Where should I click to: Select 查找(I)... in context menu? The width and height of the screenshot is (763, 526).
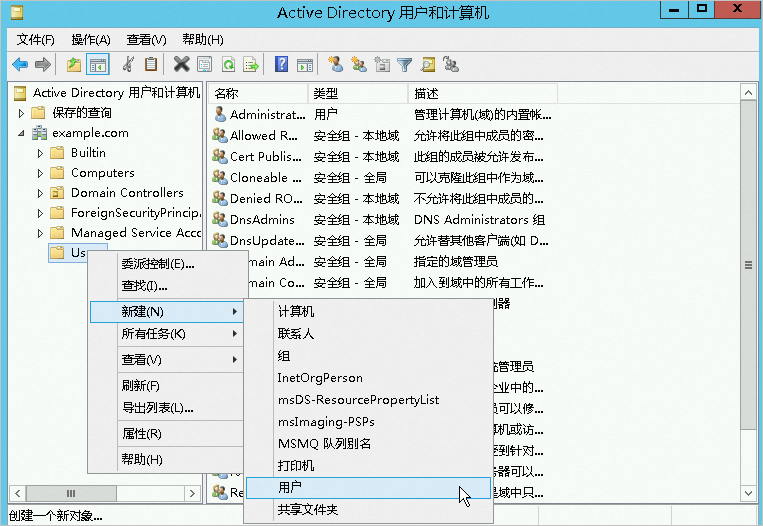pos(166,286)
